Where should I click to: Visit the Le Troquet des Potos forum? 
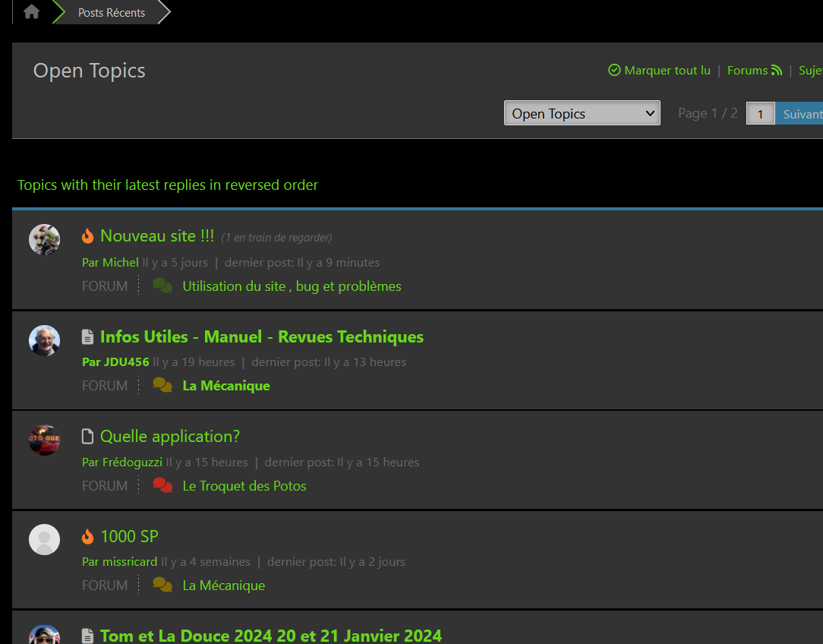coord(244,486)
